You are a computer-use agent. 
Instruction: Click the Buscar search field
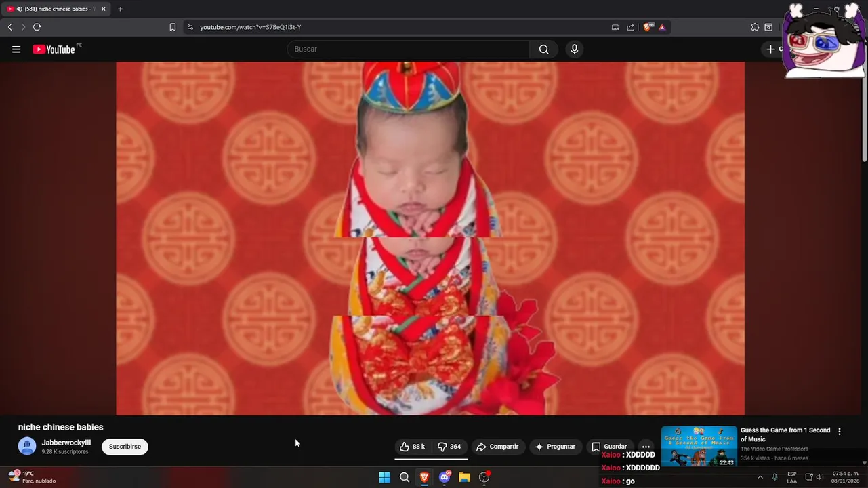[408, 49]
